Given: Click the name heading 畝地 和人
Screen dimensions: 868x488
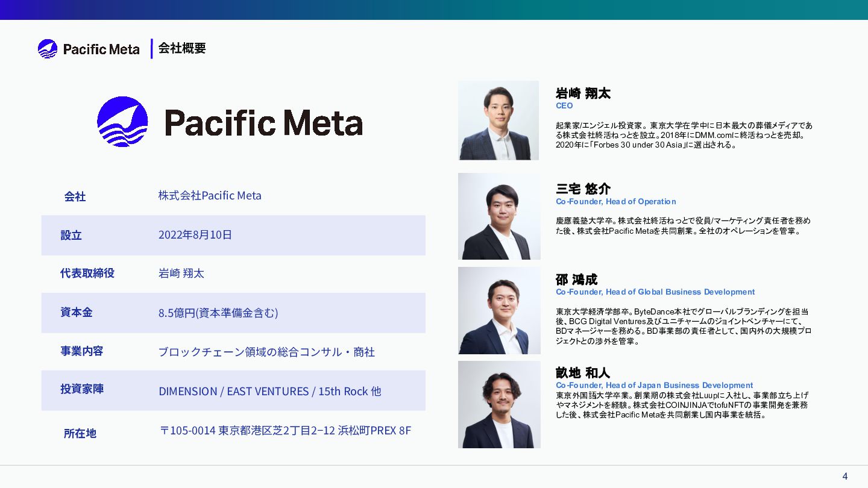Looking at the screenshot, I should pos(583,373).
